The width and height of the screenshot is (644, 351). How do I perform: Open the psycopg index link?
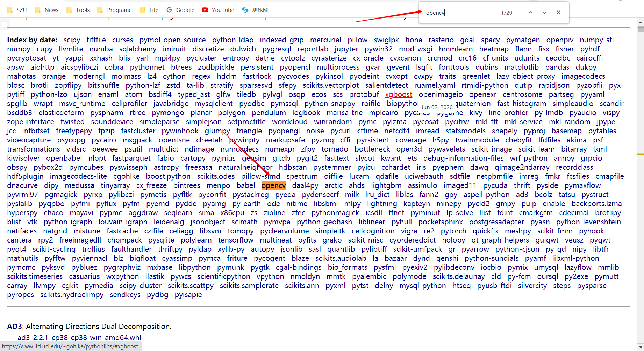point(71,140)
